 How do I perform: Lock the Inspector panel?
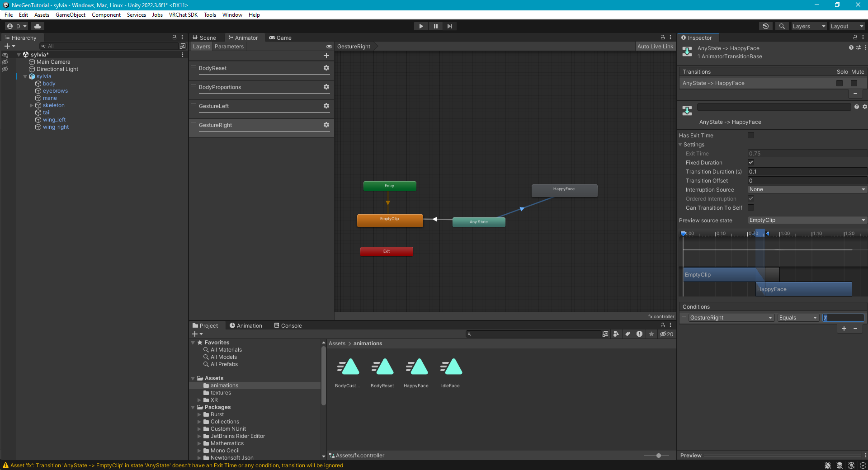point(855,38)
